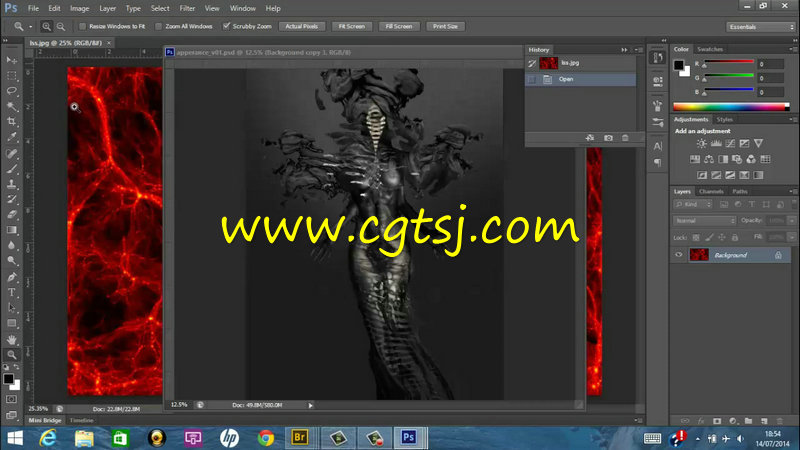Click the color spectrum ramp
Image resolution: width=800 pixels, height=450 pixels.
[731, 107]
